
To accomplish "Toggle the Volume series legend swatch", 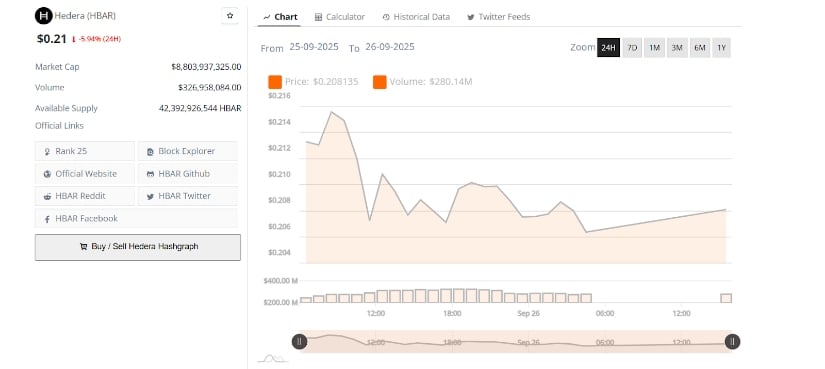I will click(x=379, y=82).
